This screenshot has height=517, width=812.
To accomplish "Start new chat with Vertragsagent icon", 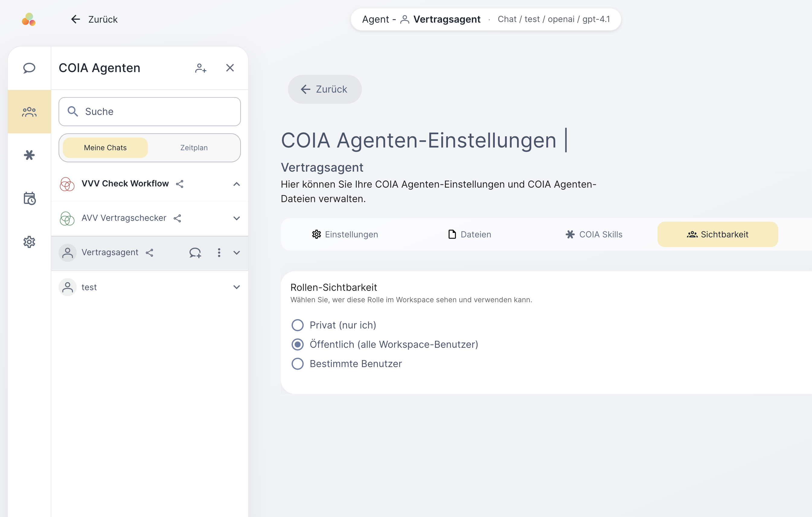I will pyautogui.click(x=195, y=253).
